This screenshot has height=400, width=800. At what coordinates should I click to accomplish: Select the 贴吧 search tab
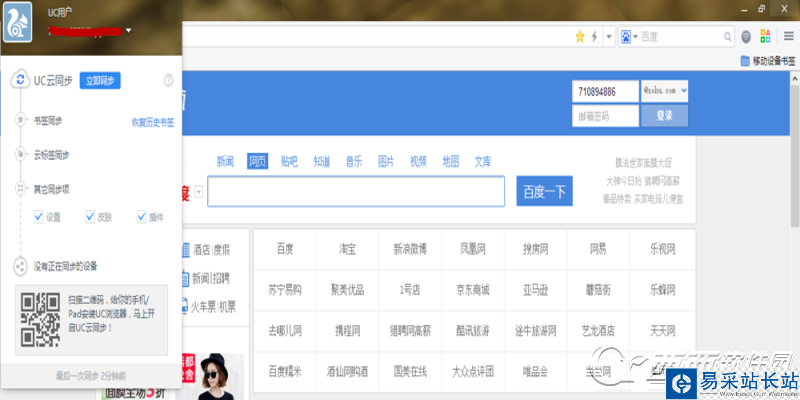289,162
